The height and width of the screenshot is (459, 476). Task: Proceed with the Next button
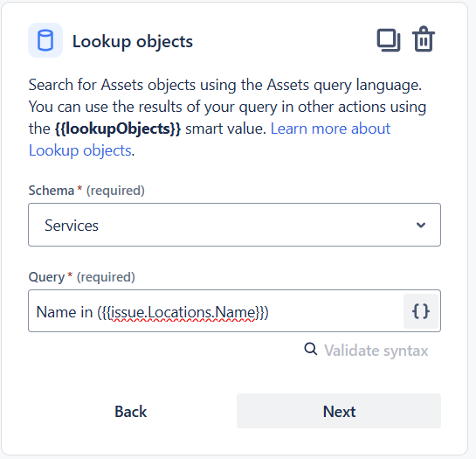point(339,411)
